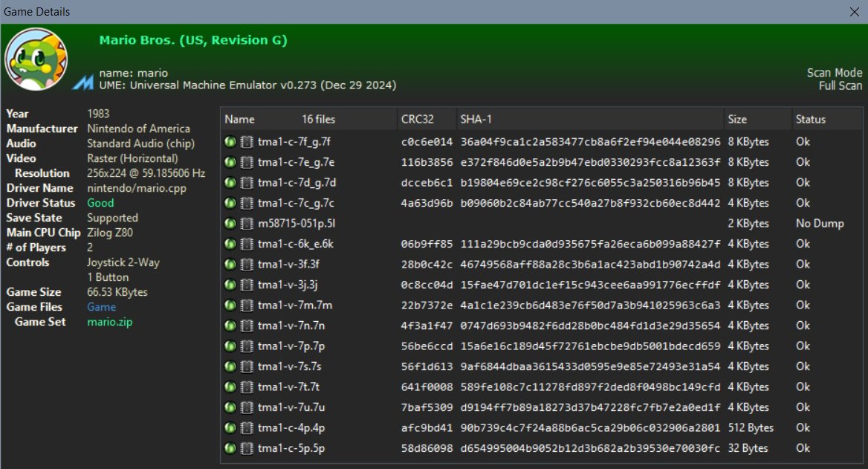Click SHA-1 hash starting with d654995
Viewport: 868px width, 469px height.
[590, 448]
